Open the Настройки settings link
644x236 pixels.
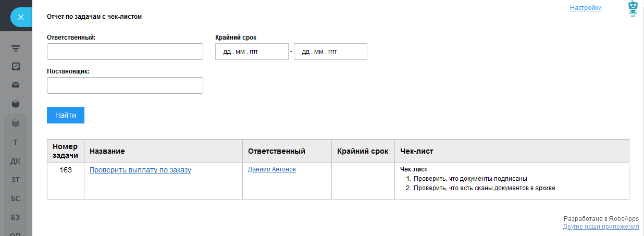(x=586, y=8)
